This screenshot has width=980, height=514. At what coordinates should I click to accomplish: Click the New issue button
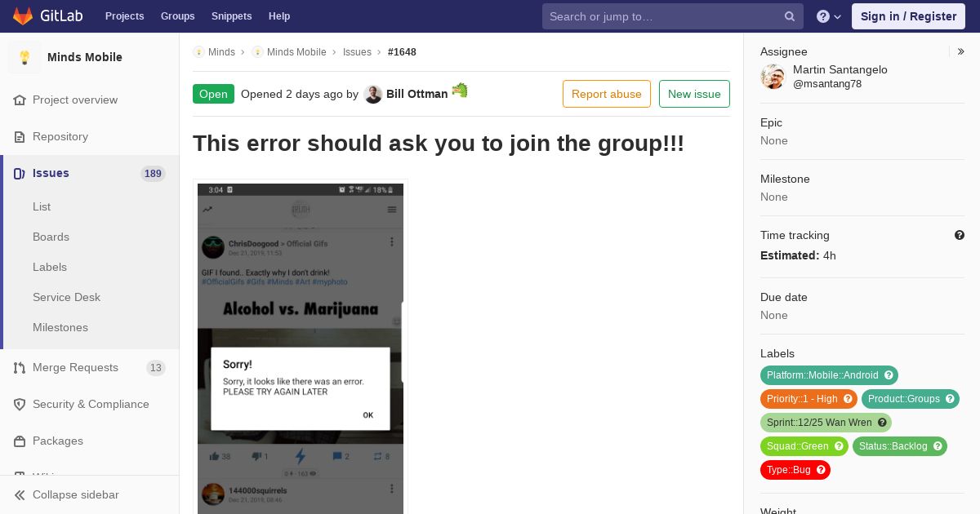694,94
